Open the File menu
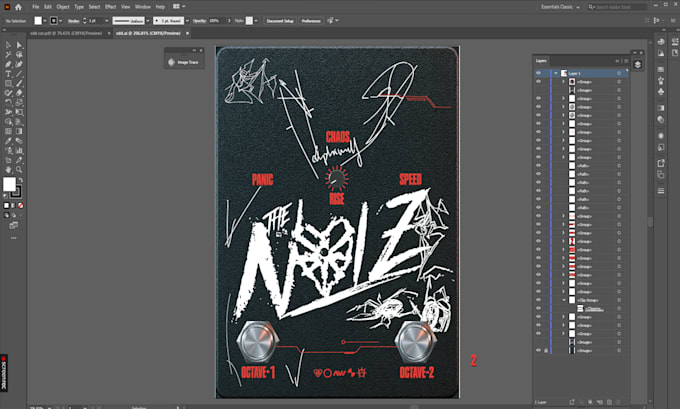The height and width of the screenshot is (409, 680). tap(36, 7)
